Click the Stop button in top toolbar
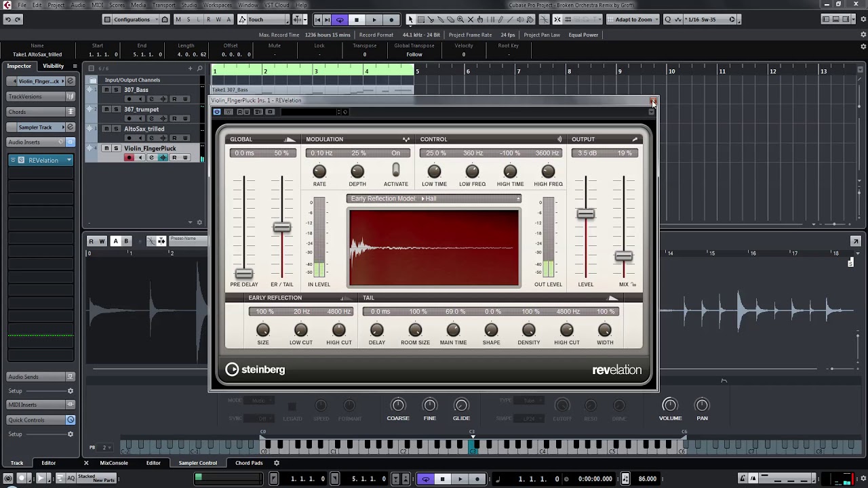The image size is (868, 488). tap(357, 20)
